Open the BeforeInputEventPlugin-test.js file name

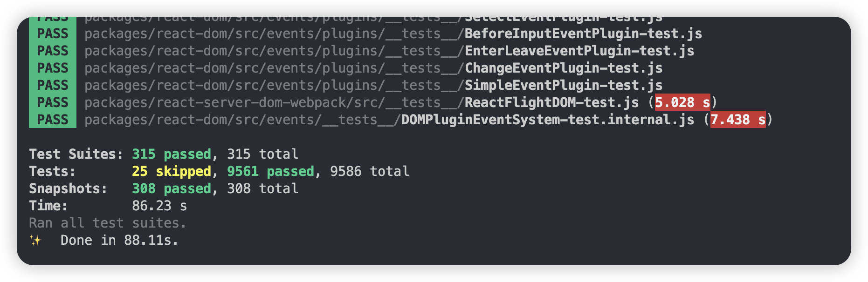click(x=583, y=34)
